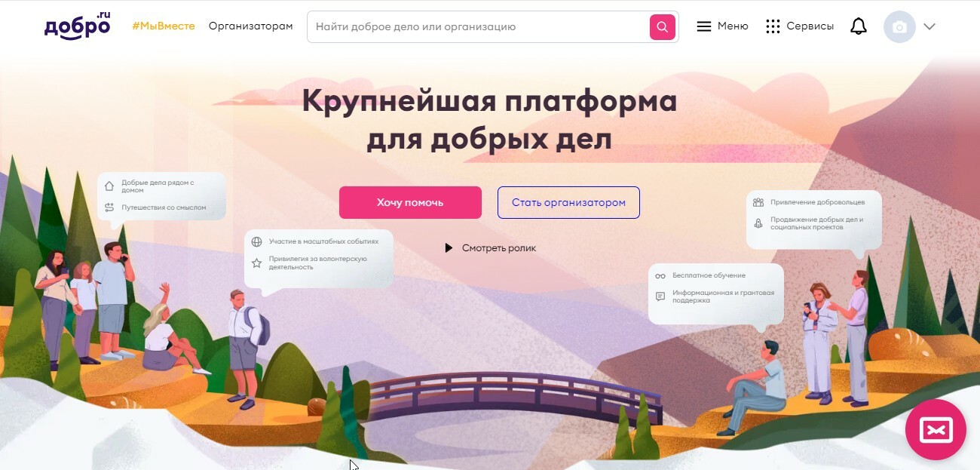Click the Путешествия со смыслом route icon
Image resolution: width=980 pixels, height=470 pixels.
[109, 207]
